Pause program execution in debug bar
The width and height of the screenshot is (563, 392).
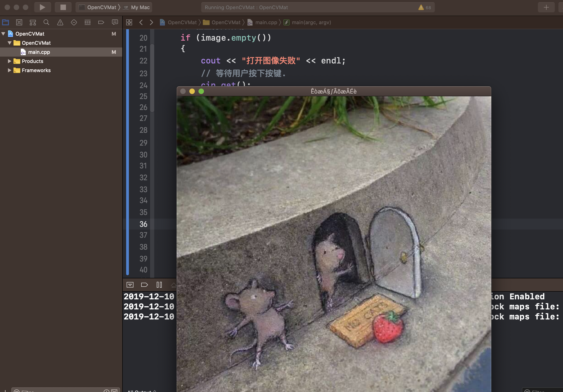click(159, 285)
